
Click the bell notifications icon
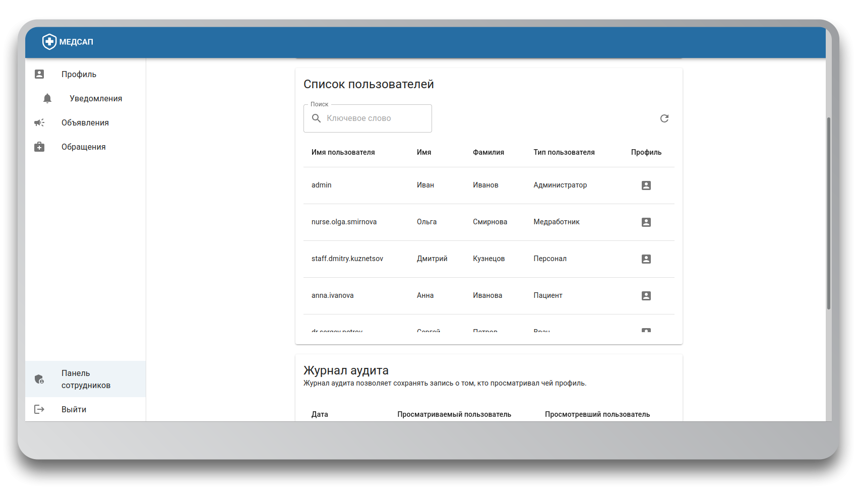pyautogui.click(x=47, y=99)
